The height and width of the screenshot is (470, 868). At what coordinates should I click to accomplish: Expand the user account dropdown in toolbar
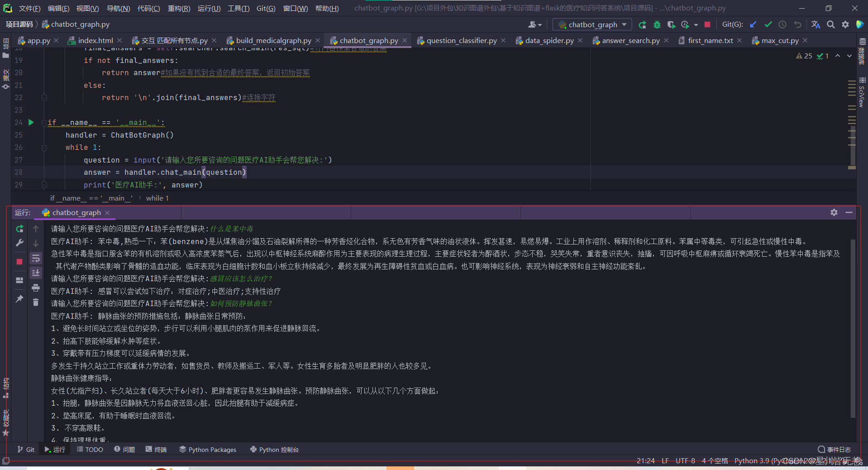pyautogui.click(x=534, y=24)
